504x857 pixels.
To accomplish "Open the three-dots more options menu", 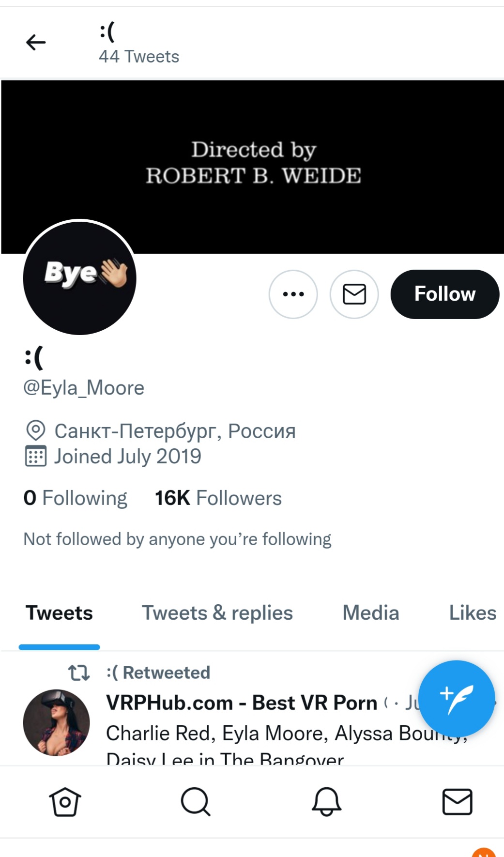I will [x=293, y=294].
